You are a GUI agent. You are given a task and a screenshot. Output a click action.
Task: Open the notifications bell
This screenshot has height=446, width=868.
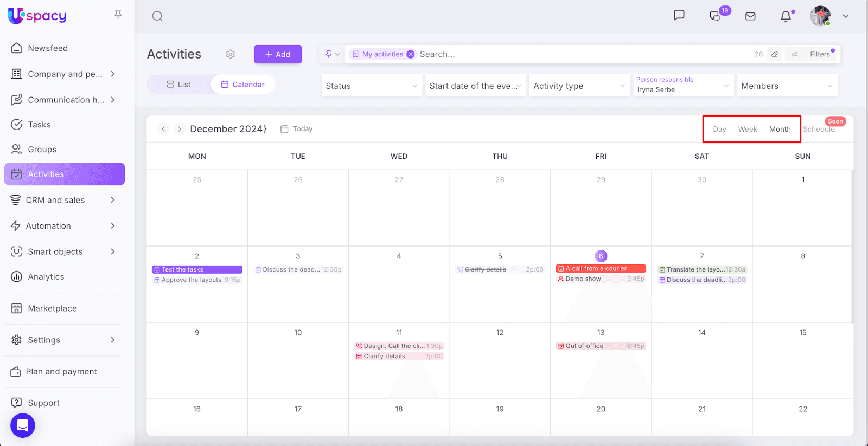tap(786, 16)
